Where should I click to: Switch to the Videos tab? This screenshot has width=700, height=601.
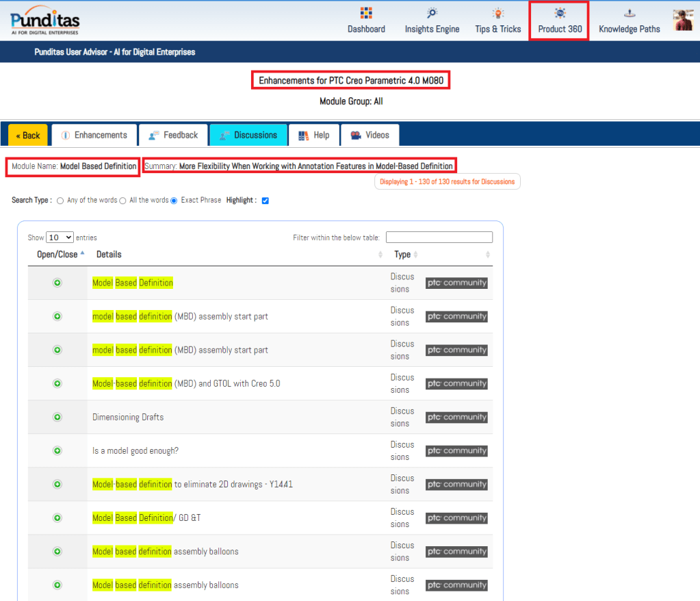tap(370, 135)
